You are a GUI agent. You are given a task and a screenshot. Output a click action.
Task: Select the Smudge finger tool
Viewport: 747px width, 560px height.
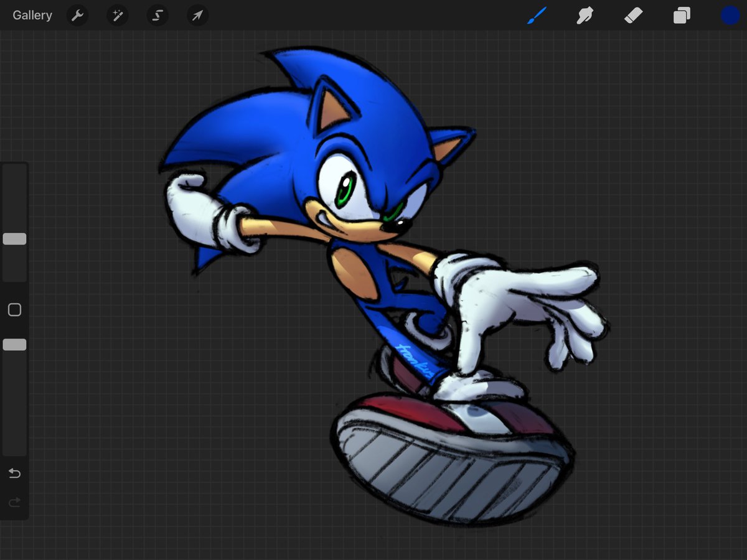[x=585, y=16]
